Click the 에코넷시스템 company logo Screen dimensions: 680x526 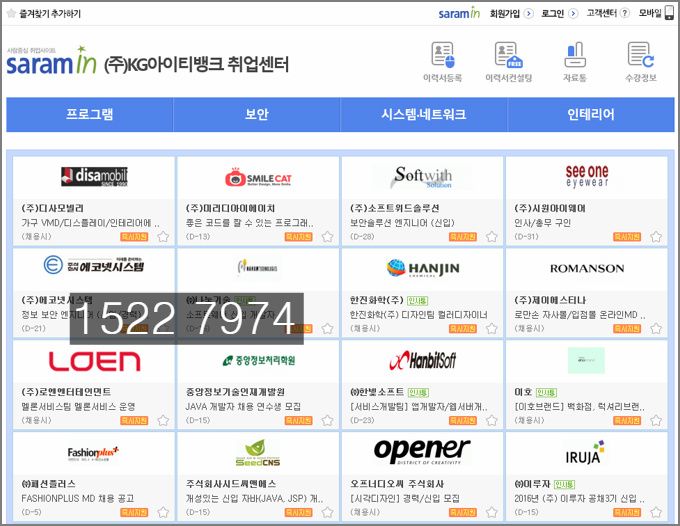(x=94, y=264)
